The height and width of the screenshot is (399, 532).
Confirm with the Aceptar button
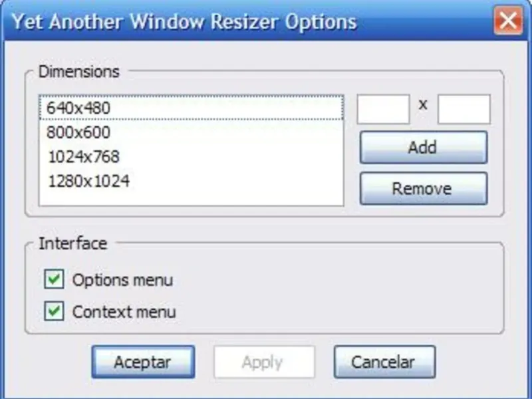point(143,362)
